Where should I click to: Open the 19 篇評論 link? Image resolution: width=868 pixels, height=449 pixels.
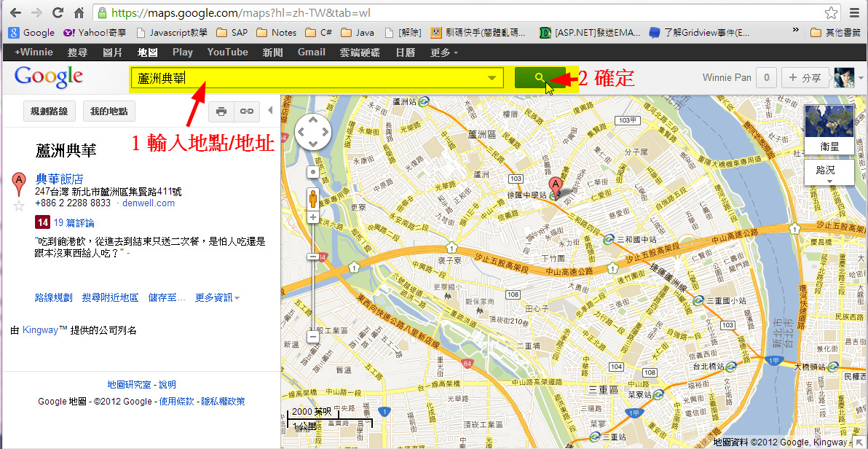(x=74, y=223)
